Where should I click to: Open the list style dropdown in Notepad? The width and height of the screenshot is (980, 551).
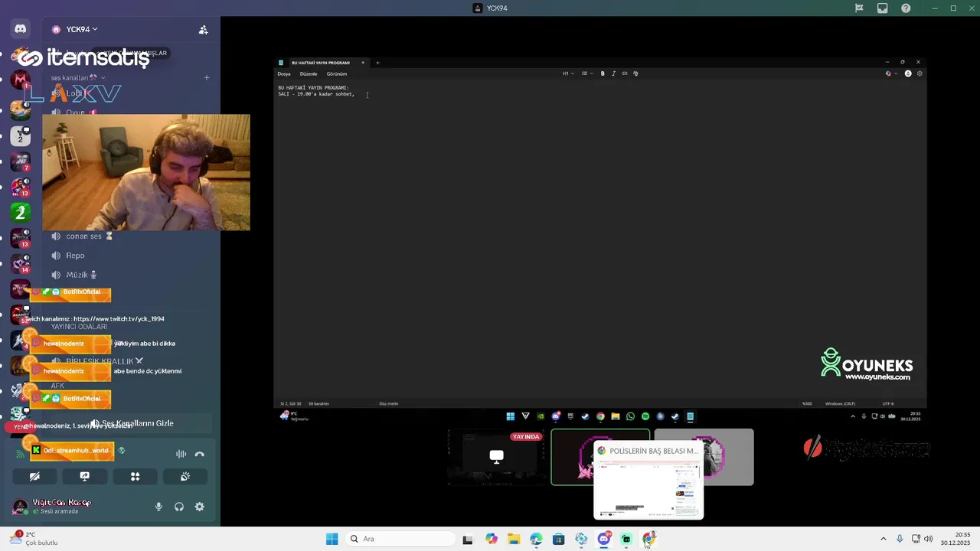[586, 73]
